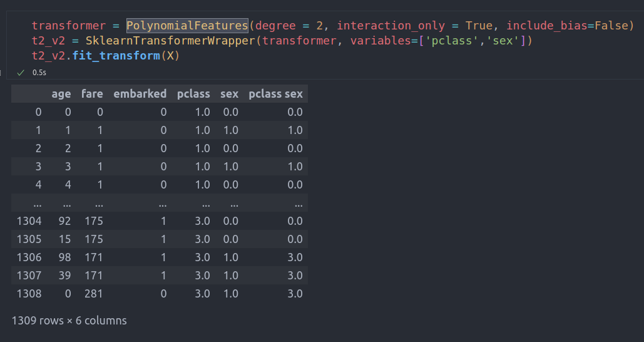Click the pclass column header
The width and height of the screenshot is (644, 342).
(x=193, y=94)
